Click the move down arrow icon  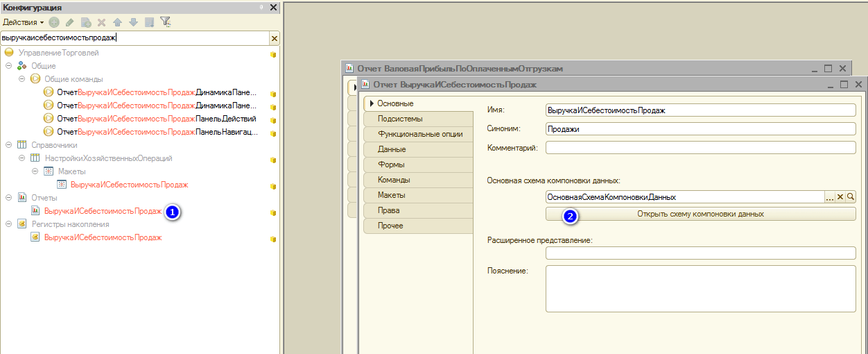(133, 22)
